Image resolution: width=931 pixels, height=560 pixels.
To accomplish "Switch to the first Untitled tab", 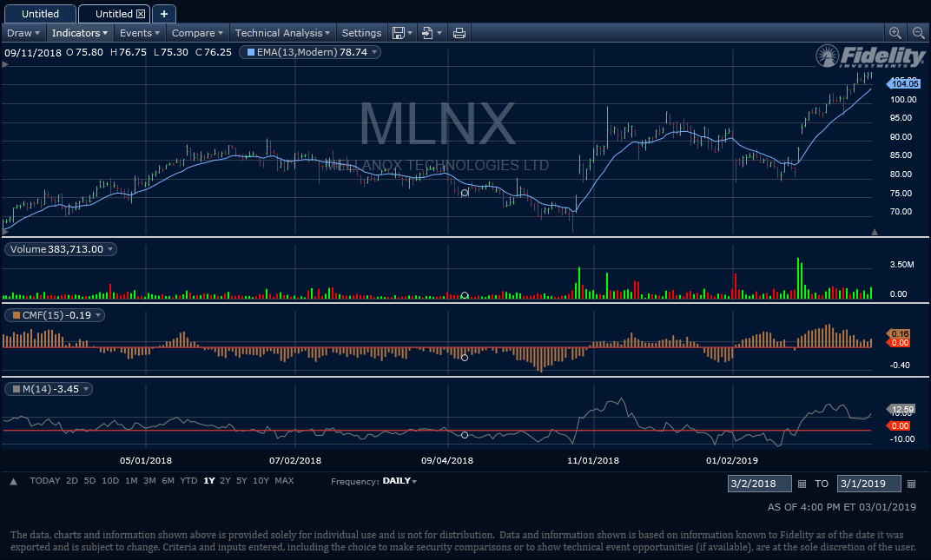I will [40, 14].
